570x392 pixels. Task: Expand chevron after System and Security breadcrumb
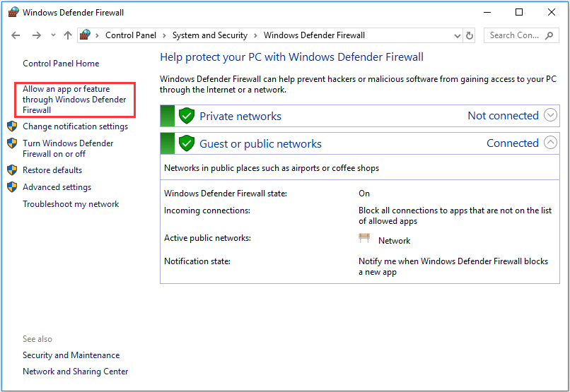(x=255, y=35)
